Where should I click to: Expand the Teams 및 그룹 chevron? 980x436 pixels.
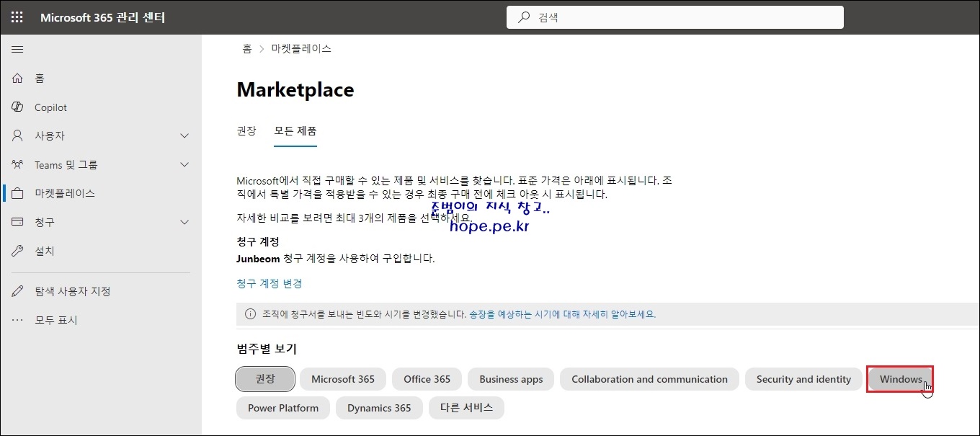184,164
